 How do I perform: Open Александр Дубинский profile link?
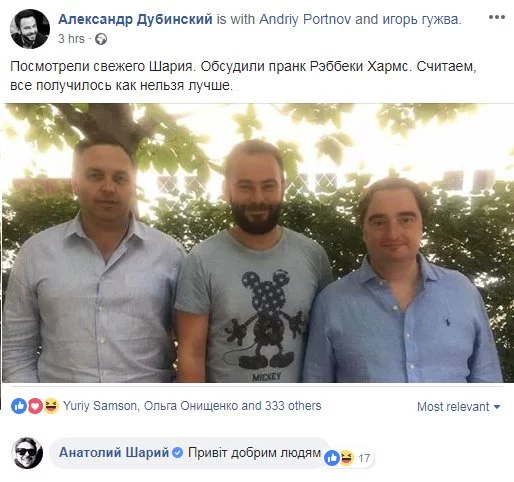coord(135,19)
